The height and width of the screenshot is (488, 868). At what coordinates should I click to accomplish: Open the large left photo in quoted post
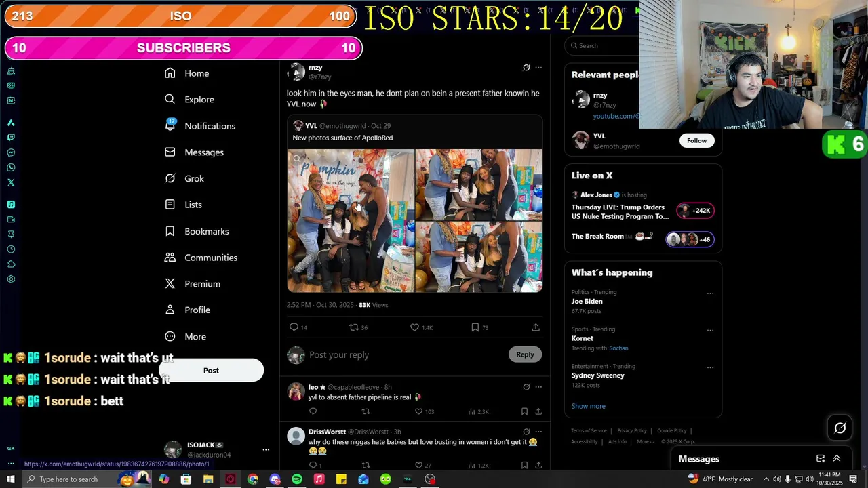[351, 221]
